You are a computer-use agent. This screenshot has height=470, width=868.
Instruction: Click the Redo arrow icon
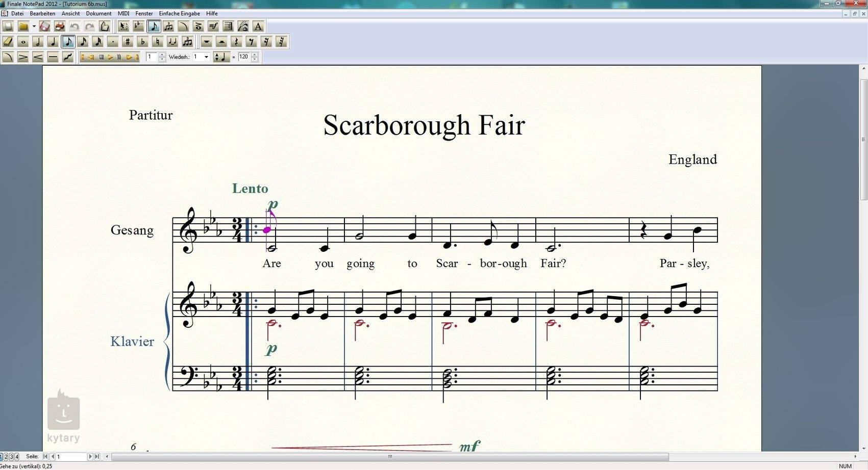(x=89, y=27)
